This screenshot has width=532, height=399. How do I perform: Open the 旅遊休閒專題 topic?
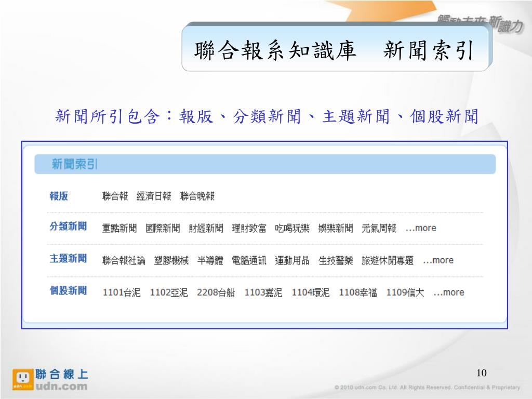click(388, 261)
